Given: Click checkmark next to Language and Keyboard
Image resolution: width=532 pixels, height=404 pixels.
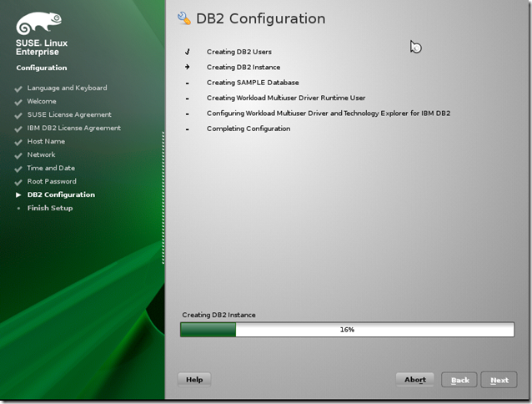Looking at the screenshot, I should tap(18, 89).
